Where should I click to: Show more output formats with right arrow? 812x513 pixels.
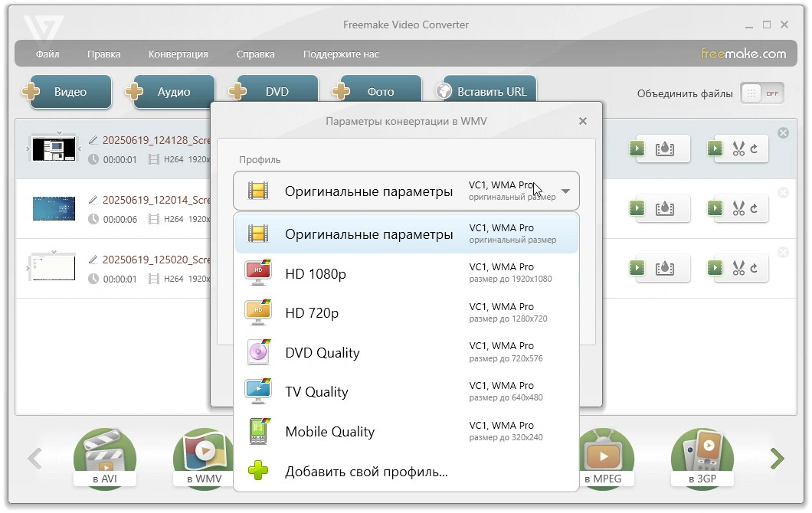777,458
